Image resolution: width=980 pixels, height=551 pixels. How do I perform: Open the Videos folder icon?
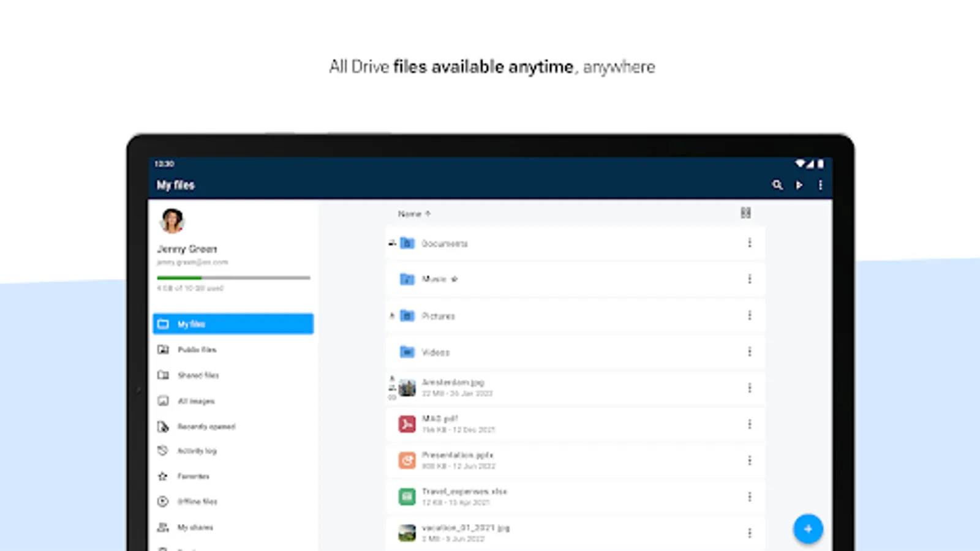(407, 352)
